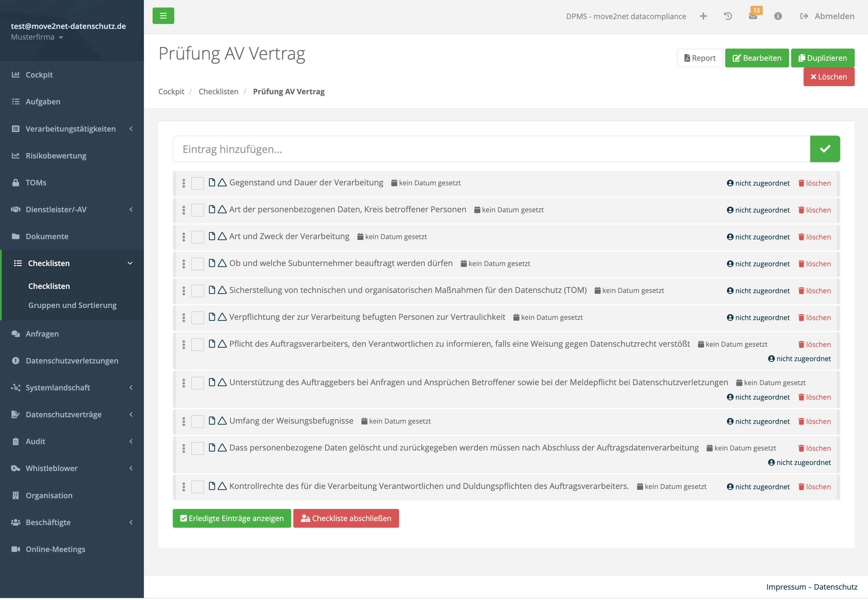
Task: Click the triangle icon for Kontrollrechte row
Action: [222, 486]
